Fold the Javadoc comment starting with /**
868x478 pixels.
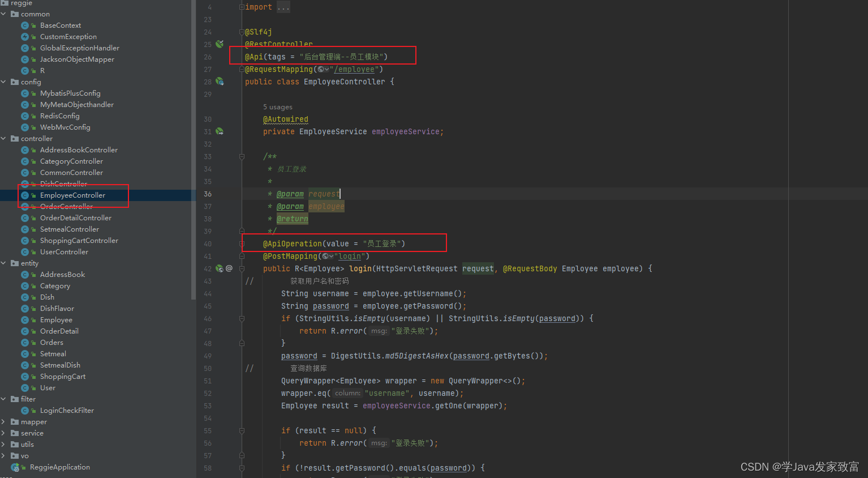click(242, 156)
